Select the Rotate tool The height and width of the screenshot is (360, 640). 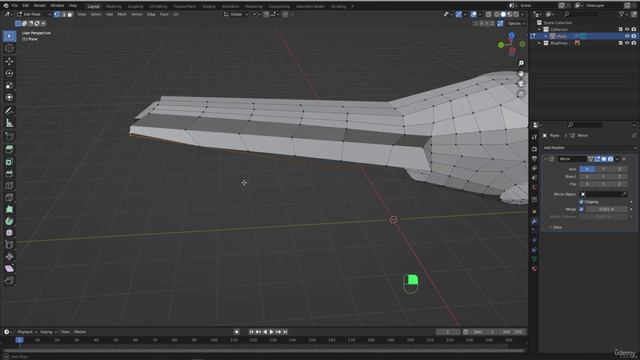(9, 73)
